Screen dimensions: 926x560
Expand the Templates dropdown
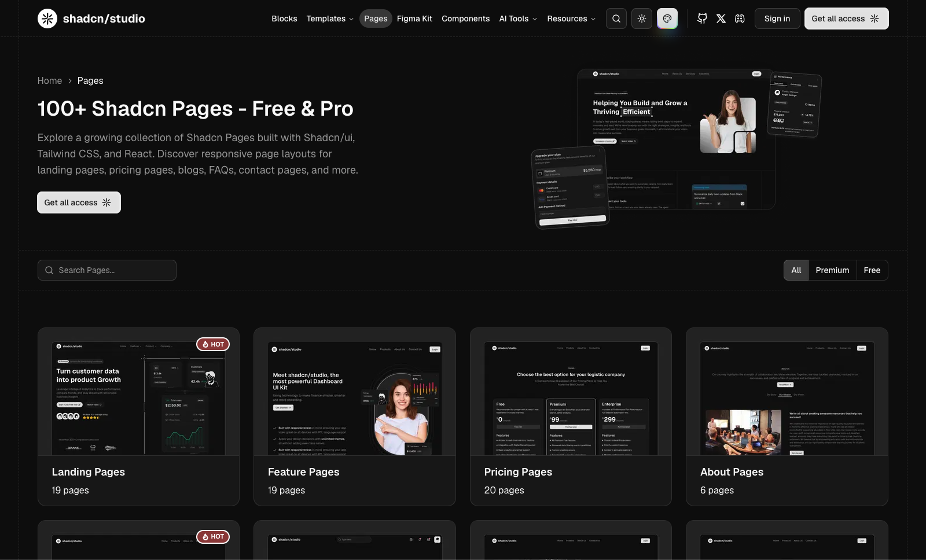click(x=330, y=19)
